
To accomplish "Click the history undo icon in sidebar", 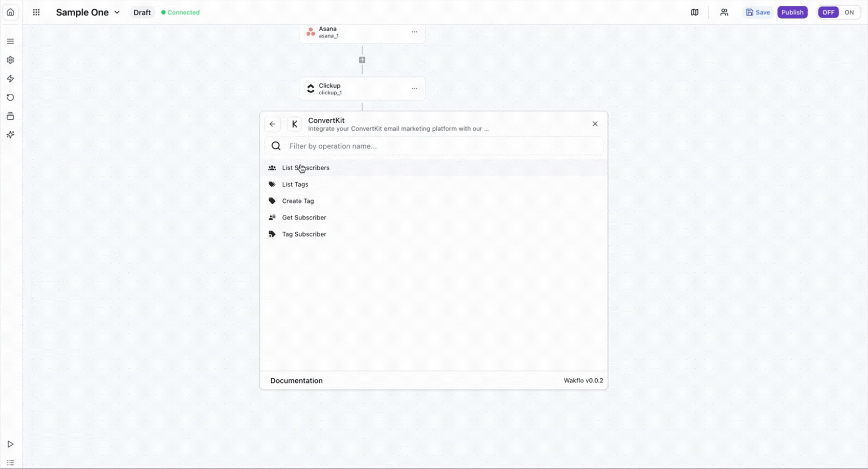I will pos(10,97).
